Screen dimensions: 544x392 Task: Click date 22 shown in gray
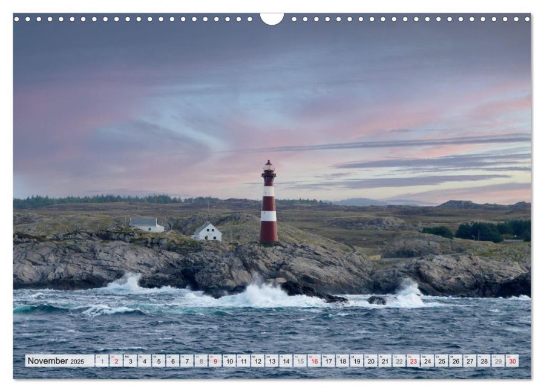click(399, 361)
